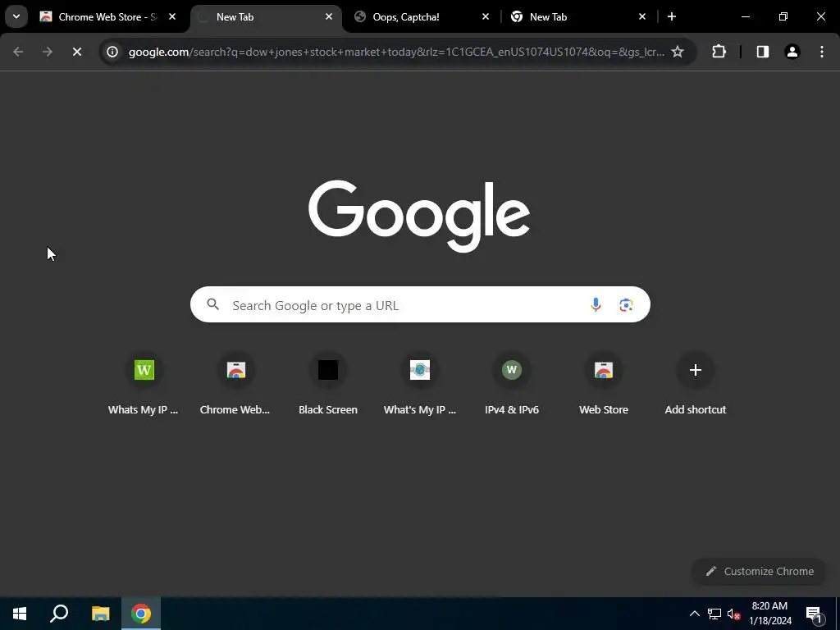The image size is (840, 630).
Task: Go back to previous page
Action: coord(18,52)
